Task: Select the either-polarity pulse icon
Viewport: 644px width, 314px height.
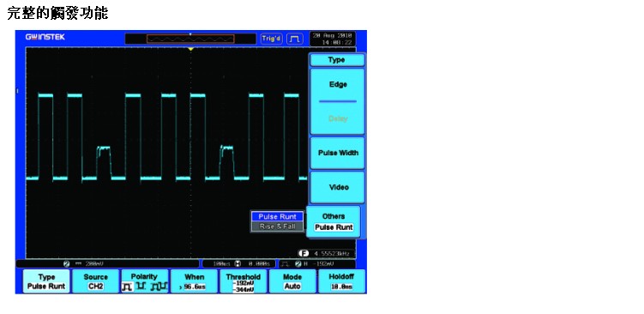Action: point(159,287)
